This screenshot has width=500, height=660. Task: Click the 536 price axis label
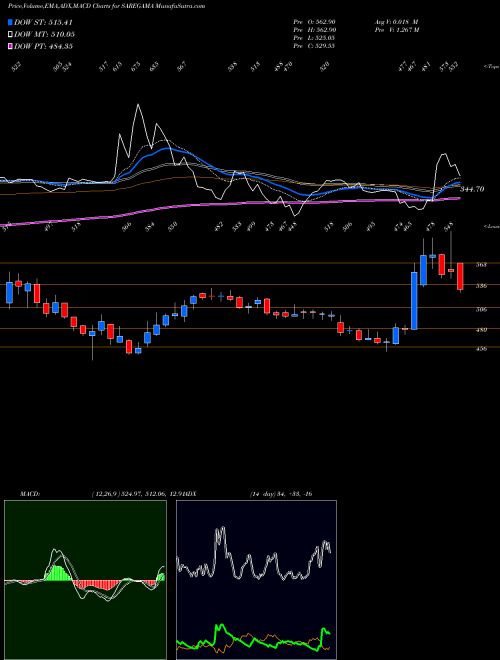pyautogui.click(x=482, y=286)
